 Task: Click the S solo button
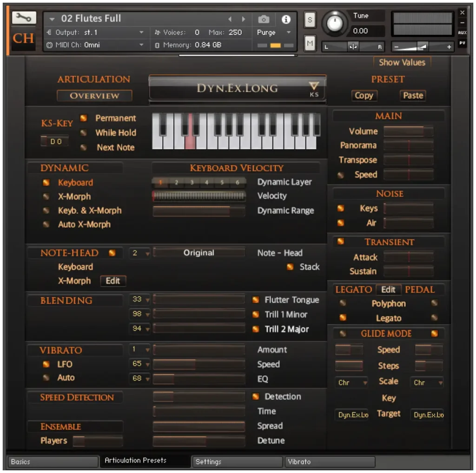[x=310, y=20]
